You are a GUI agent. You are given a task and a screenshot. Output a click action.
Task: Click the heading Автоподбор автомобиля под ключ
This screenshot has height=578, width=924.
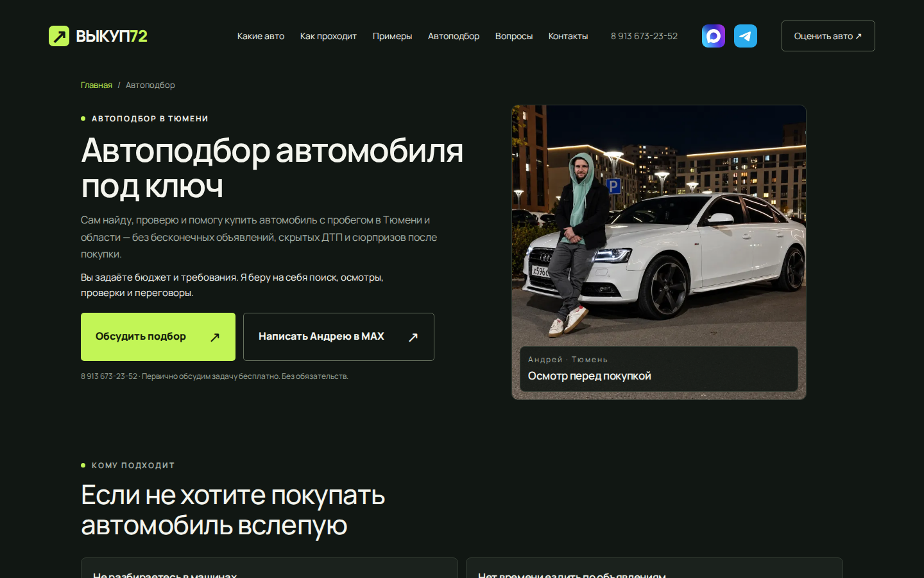[272, 168]
